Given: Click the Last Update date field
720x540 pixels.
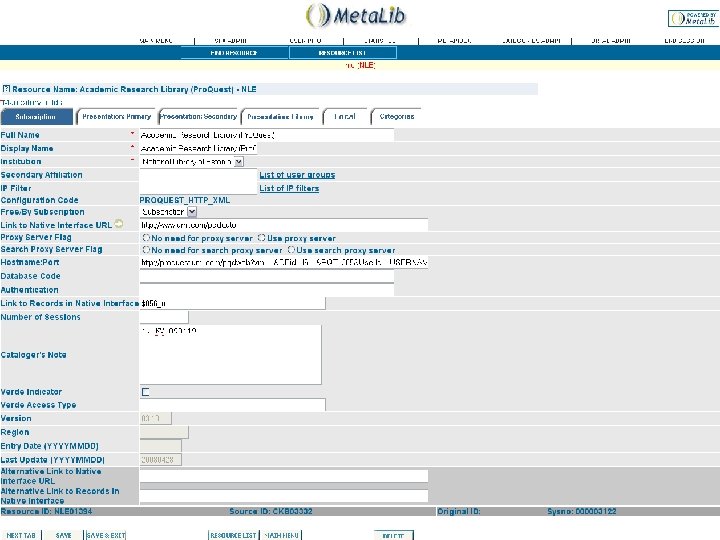Looking at the screenshot, I should [x=161, y=460].
